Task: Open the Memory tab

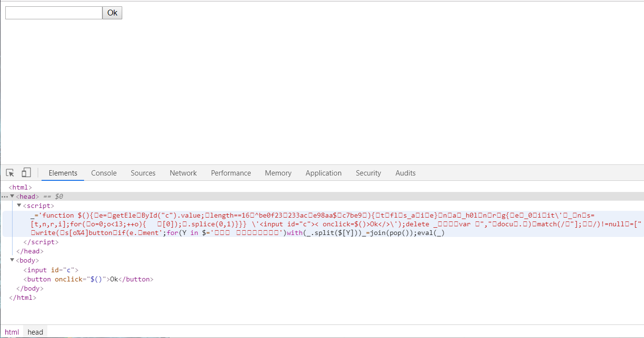Action: 278,173
